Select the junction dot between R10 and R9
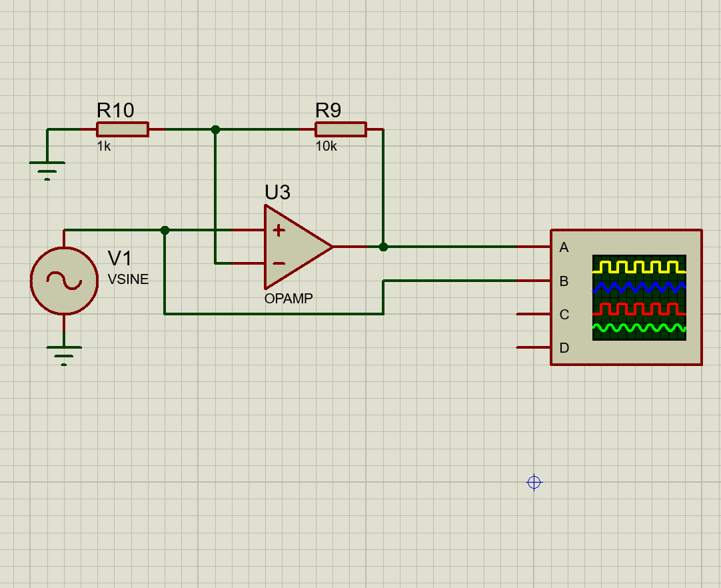This screenshot has width=721, height=588. (215, 129)
